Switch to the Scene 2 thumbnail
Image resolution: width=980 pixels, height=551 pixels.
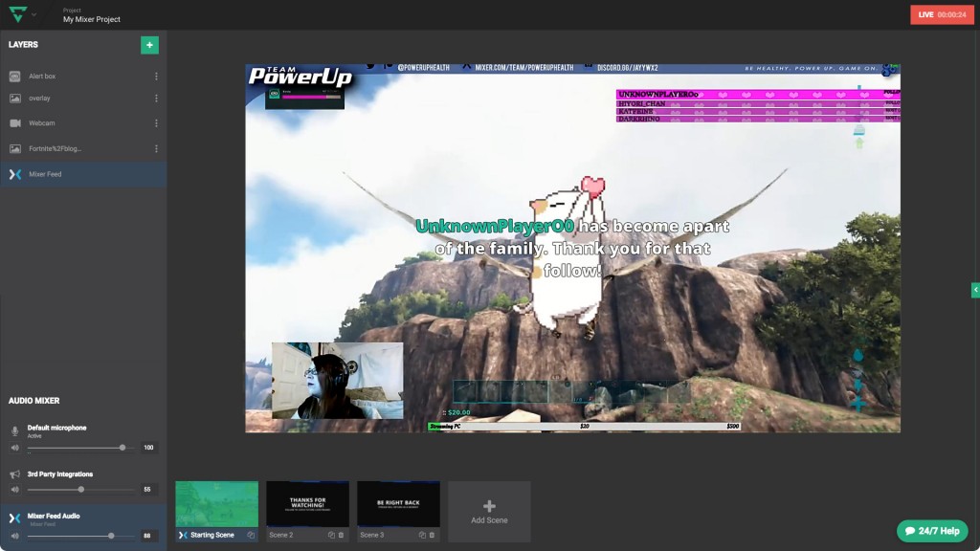click(x=307, y=503)
